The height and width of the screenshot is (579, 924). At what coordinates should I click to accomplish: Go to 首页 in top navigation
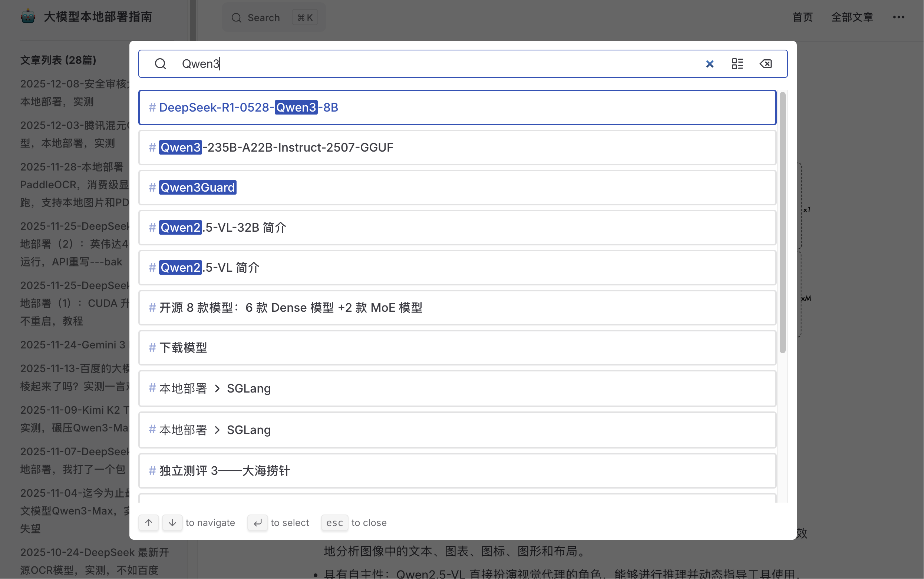pyautogui.click(x=802, y=17)
